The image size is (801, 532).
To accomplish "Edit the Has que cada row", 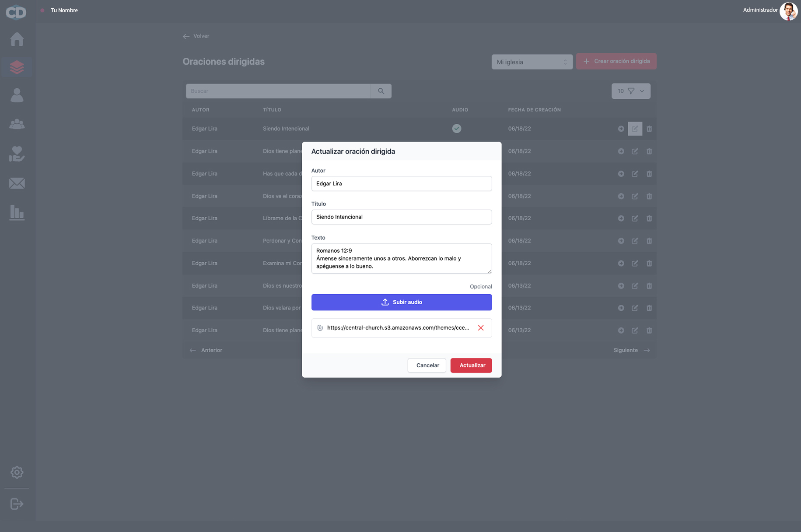I will (x=635, y=174).
